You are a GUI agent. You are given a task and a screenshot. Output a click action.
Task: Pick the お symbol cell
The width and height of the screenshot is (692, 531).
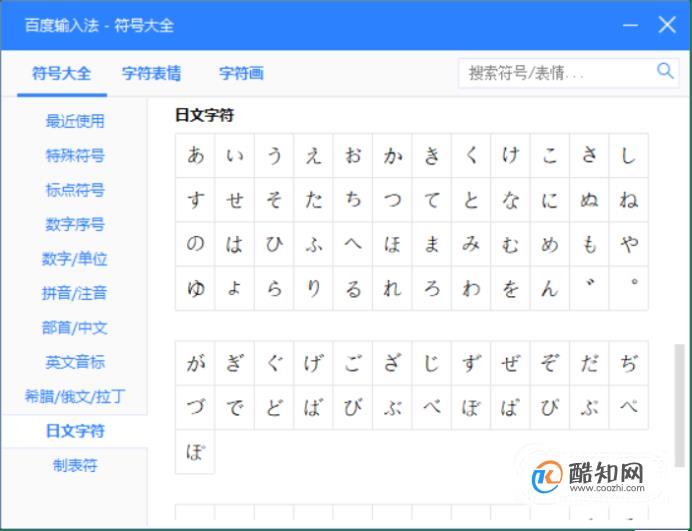(x=353, y=155)
